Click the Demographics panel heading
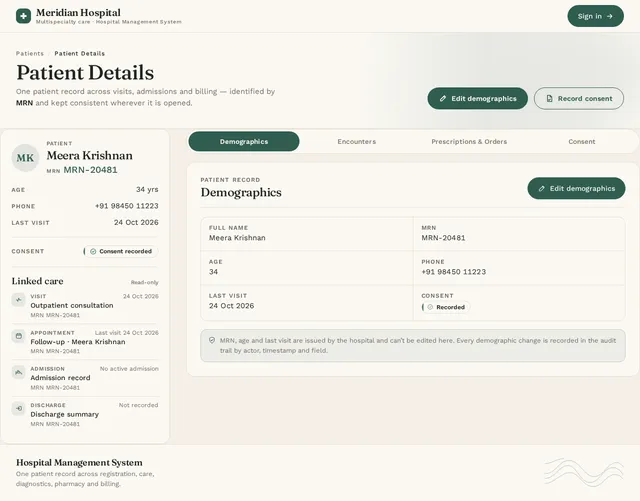 click(x=241, y=192)
